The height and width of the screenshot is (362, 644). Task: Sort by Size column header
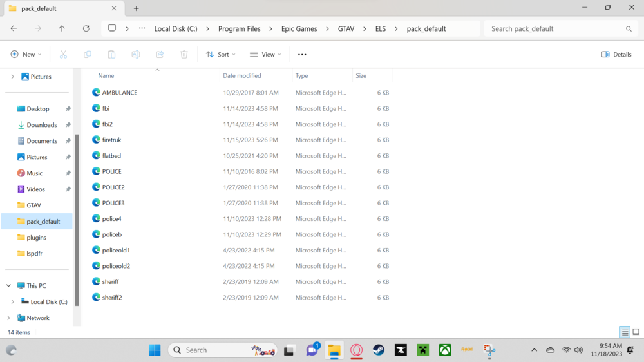361,75
